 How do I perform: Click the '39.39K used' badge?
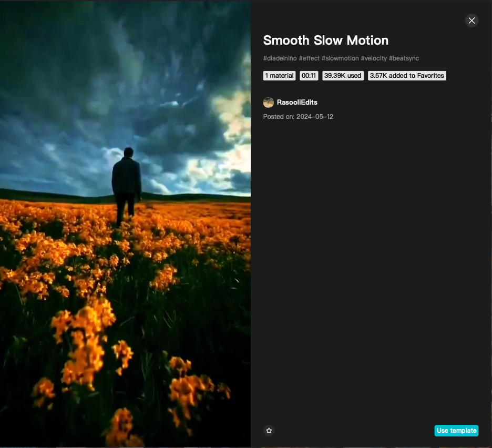(343, 76)
